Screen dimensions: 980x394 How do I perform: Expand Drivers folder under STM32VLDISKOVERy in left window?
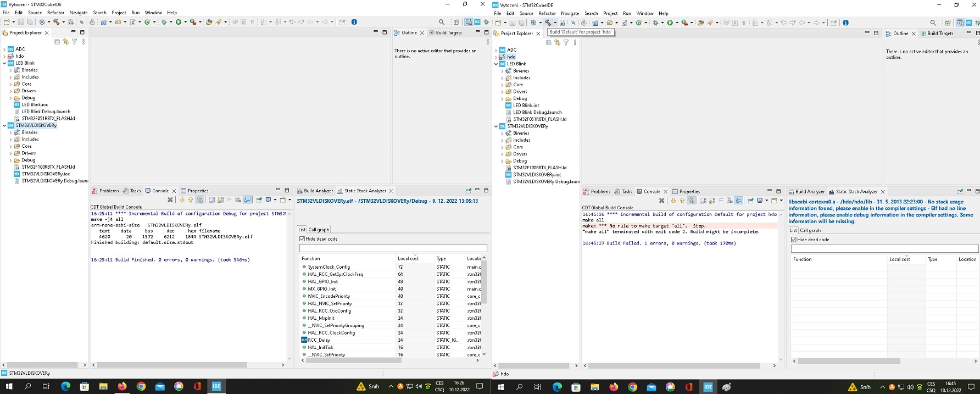pos(10,153)
